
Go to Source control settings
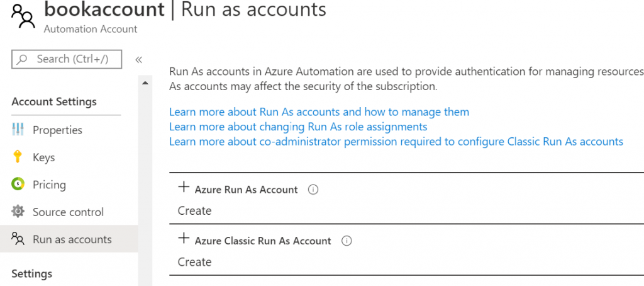[x=68, y=212]
